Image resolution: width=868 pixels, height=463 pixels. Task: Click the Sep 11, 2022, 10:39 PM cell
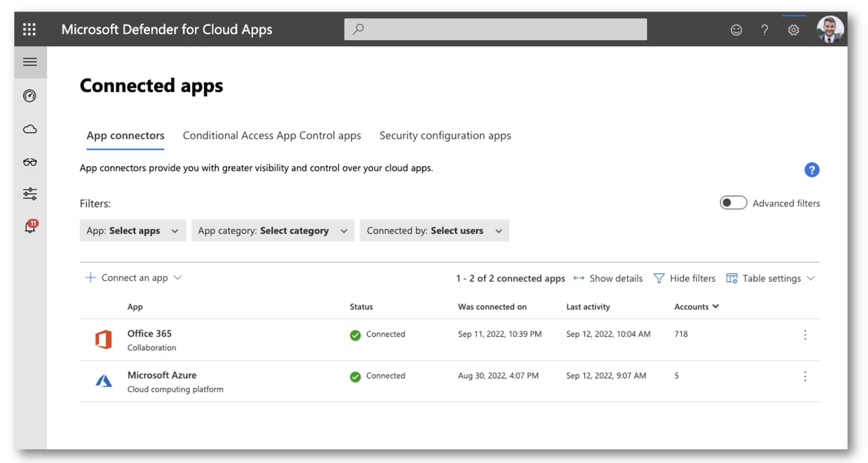click(x=500, y=334)
